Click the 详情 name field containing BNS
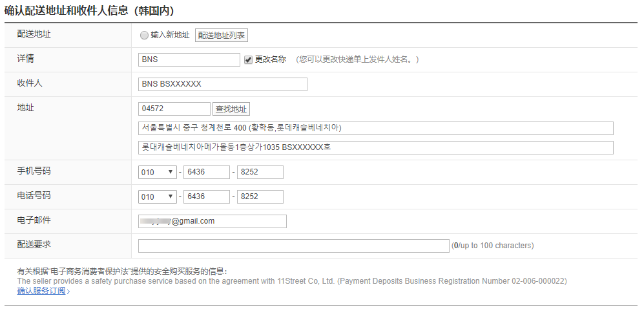The image size is (644, 318). tap(189, 59)
